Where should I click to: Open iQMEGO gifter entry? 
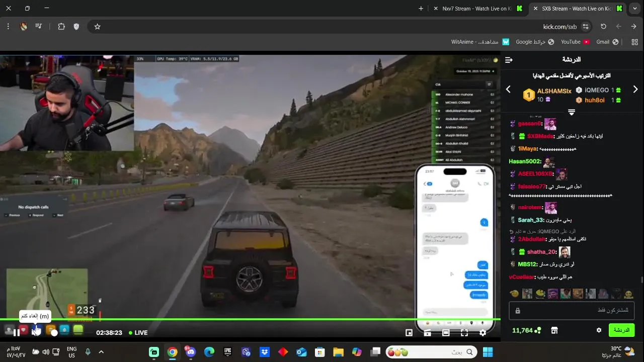pos(598,90)
